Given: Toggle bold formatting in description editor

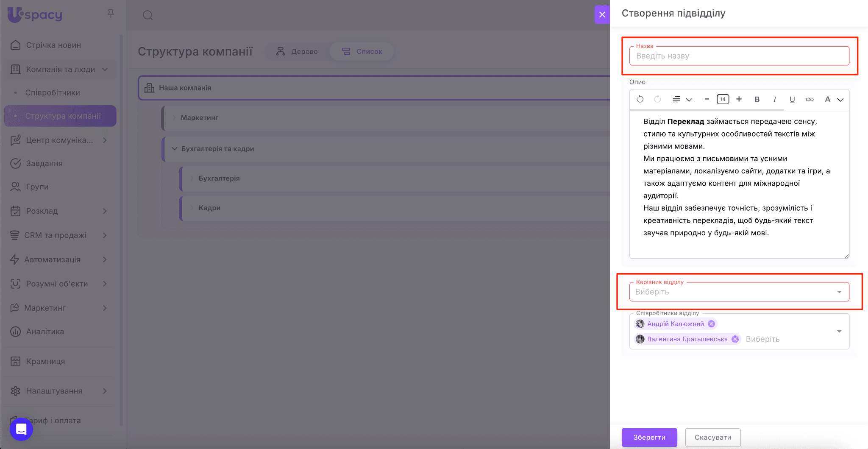Looking at the screenshot, I should click(757, 99).
